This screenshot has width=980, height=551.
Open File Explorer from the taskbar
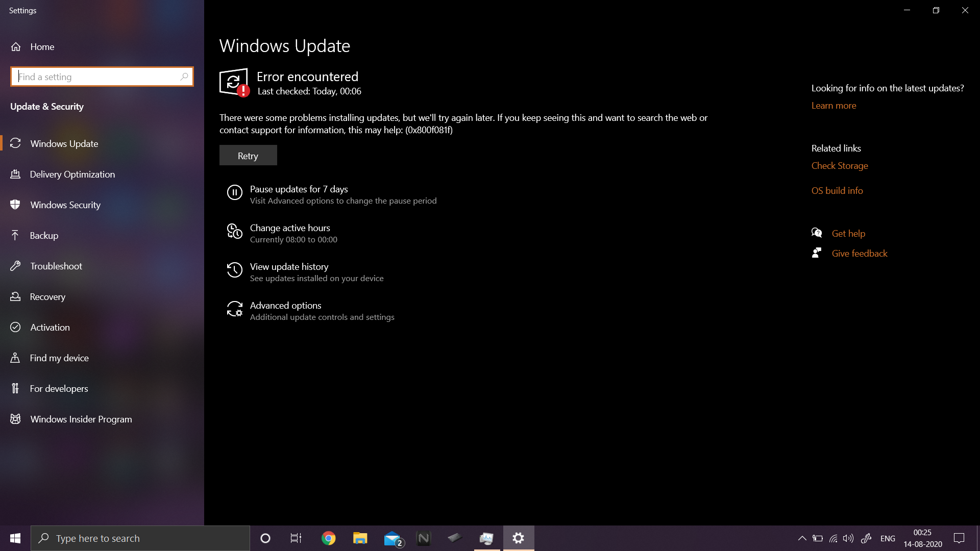tap(360, 538)
